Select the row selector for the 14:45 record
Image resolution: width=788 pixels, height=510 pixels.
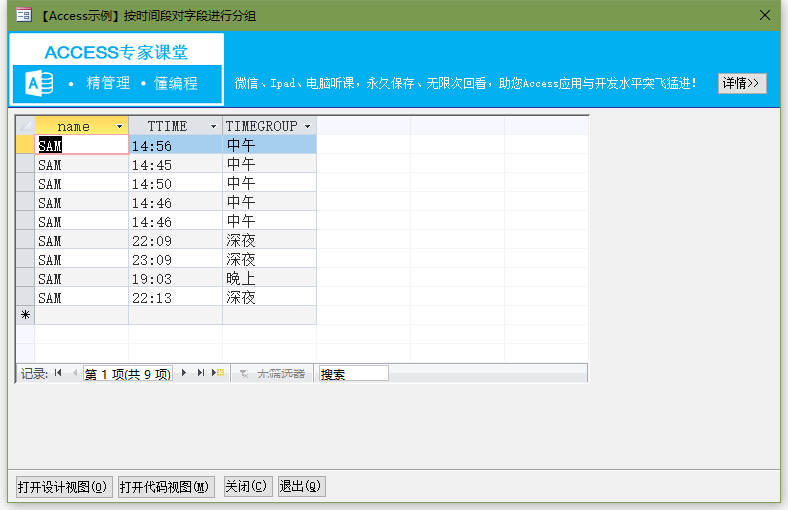(25, 164)
